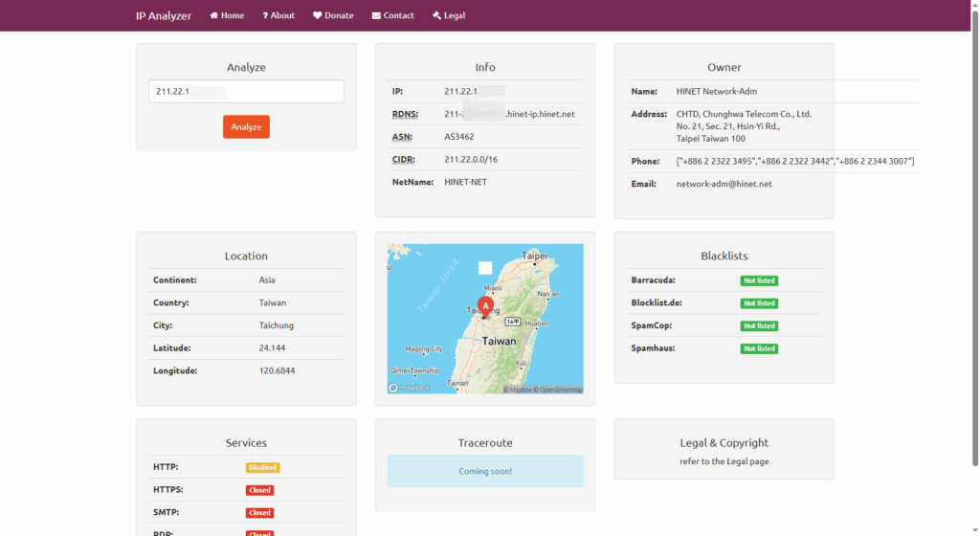980x536 pixels.
Task: Click the IP Analyzer brand title
Action: (164, 15)
